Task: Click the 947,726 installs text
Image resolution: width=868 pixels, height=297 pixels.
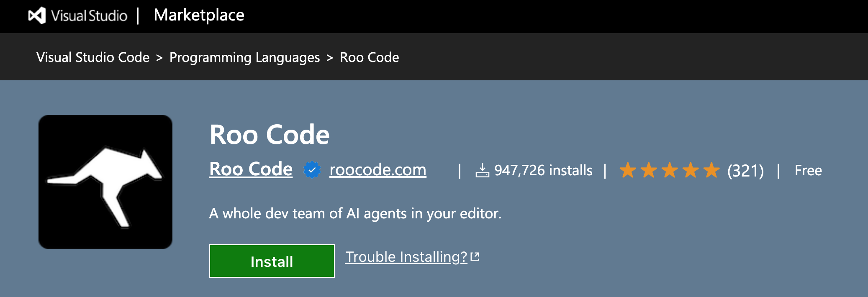Action: [543, 171]
